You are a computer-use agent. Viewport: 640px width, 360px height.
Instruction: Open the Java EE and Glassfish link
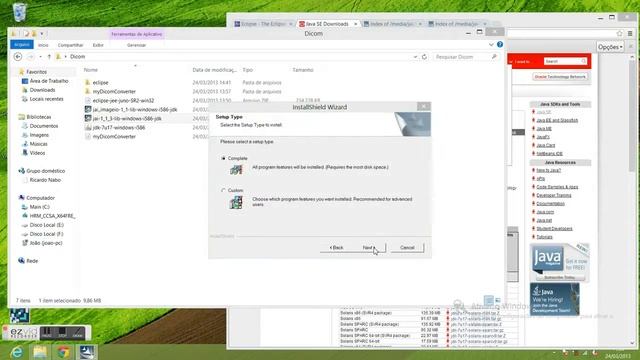point(557,120)
